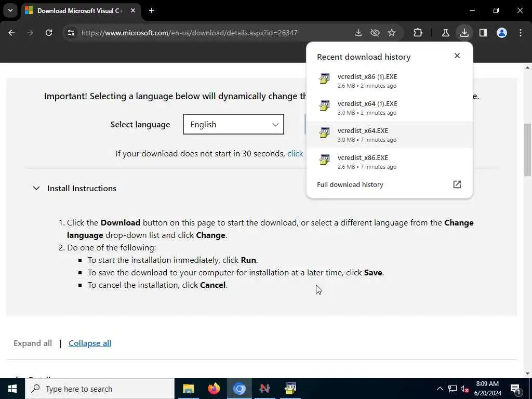The width and height of the screenshot is (532, 399).
Task: Bookmark this page with the star
Action: pyautogui.click(x=392, y=33)
